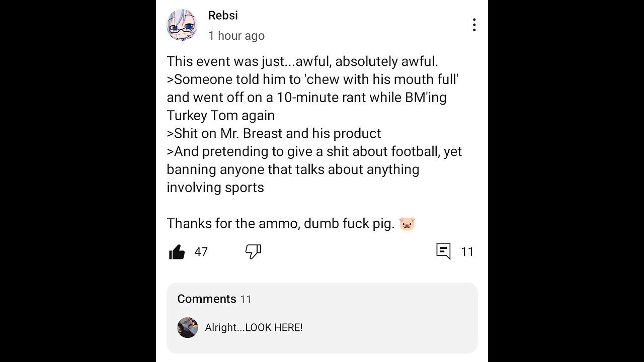Click 'Thanks for the ammo' closing line

click(280, 224)
